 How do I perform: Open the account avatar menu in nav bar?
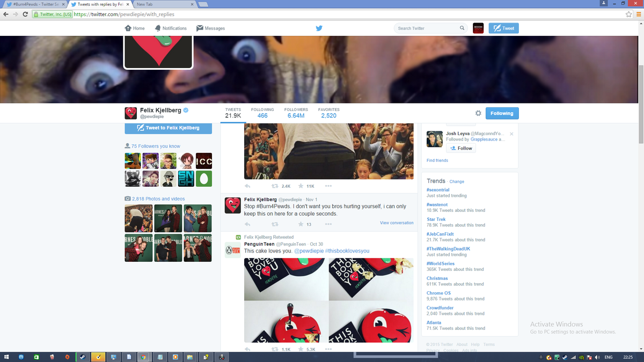478,28
